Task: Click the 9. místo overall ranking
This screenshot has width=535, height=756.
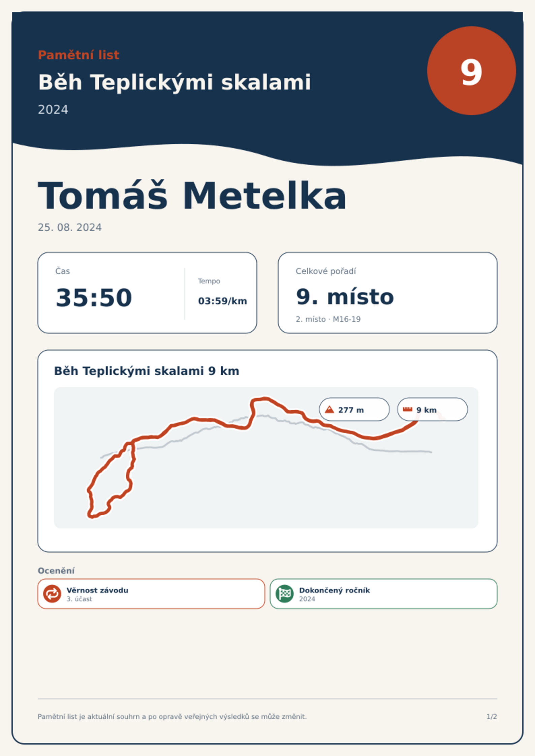Action: 345,297
